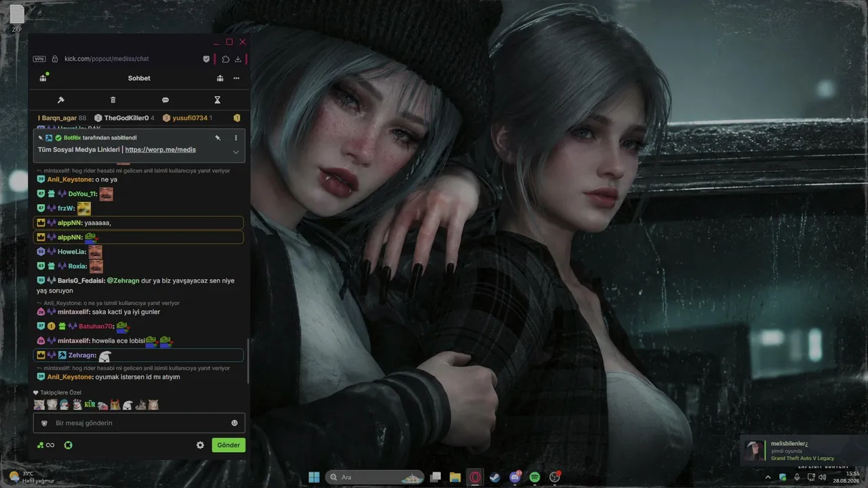Click the emote in DoYou_11's message

(106, 194)
